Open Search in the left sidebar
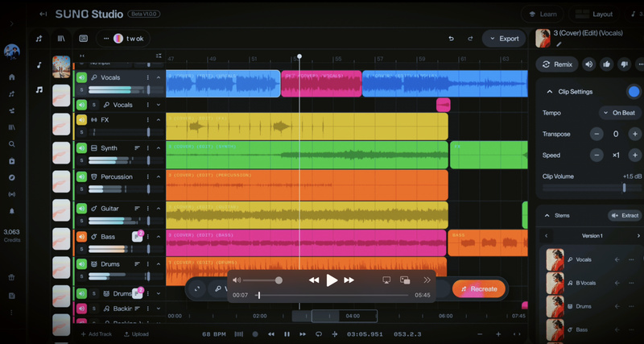 (x=11, y=144)
